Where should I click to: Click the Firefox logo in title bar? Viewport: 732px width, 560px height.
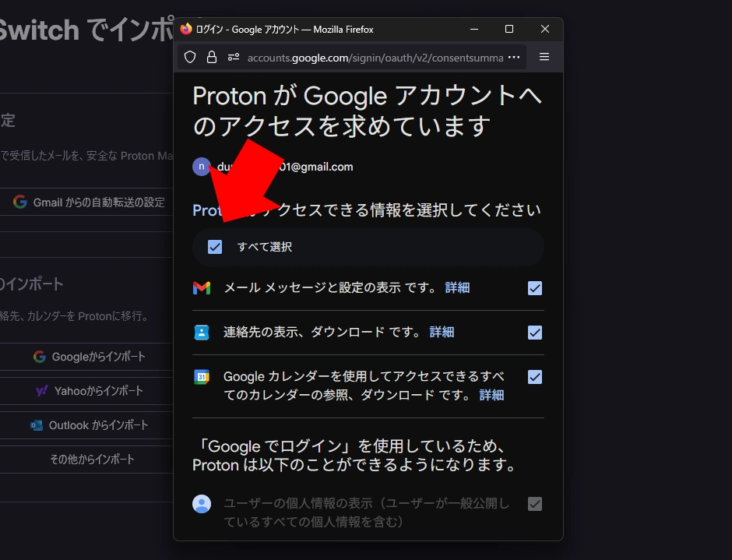[x=186, y=29]
